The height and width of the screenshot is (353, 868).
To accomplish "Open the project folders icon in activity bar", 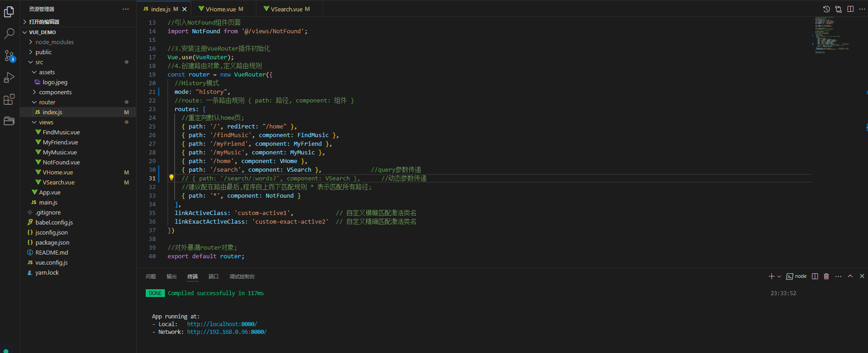I will tap(9, 121).
